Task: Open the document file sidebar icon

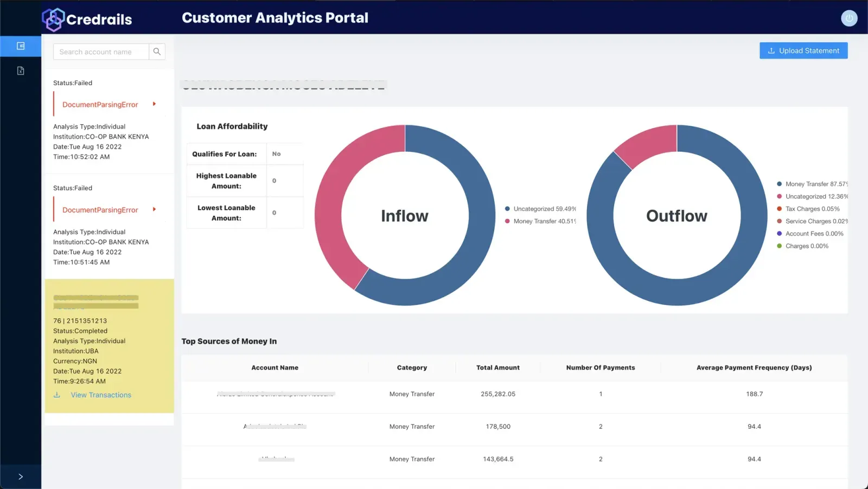Action: [21, 70]
